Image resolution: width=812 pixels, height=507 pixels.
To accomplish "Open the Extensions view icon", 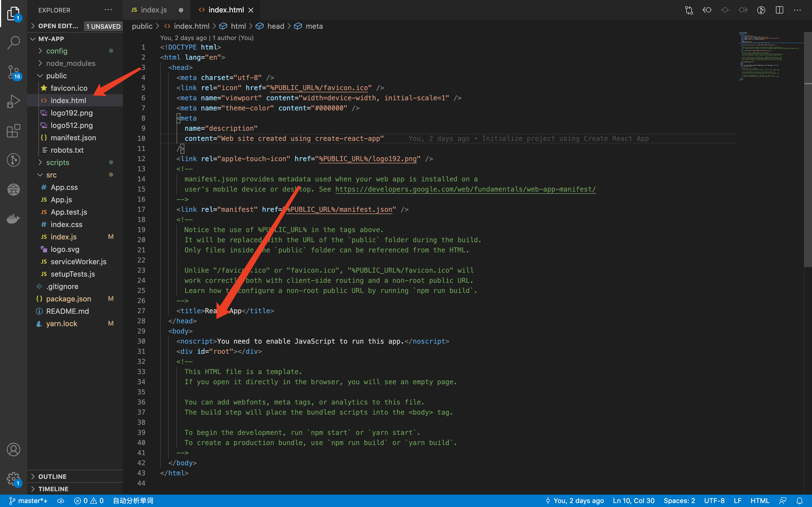I will (14, 131).
